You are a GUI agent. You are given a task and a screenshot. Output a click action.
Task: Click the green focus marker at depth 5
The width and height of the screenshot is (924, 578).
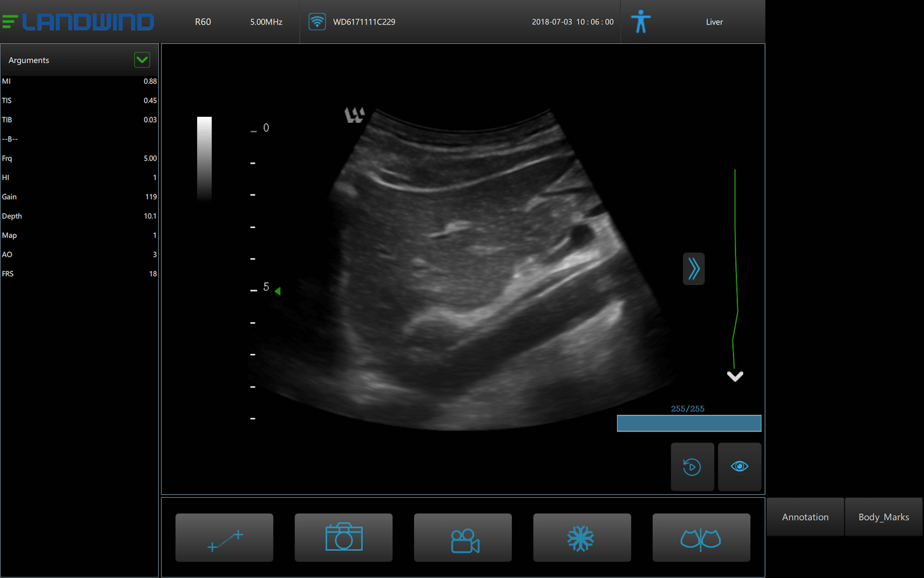coord(278,291)
